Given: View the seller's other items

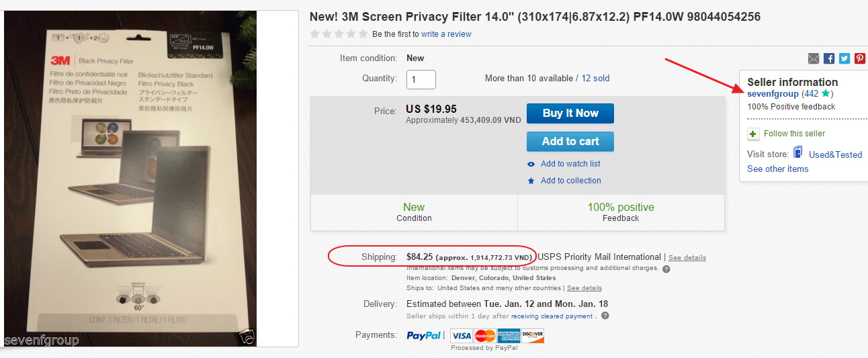Looking at the screenshot, I should [x=777, y=169].
